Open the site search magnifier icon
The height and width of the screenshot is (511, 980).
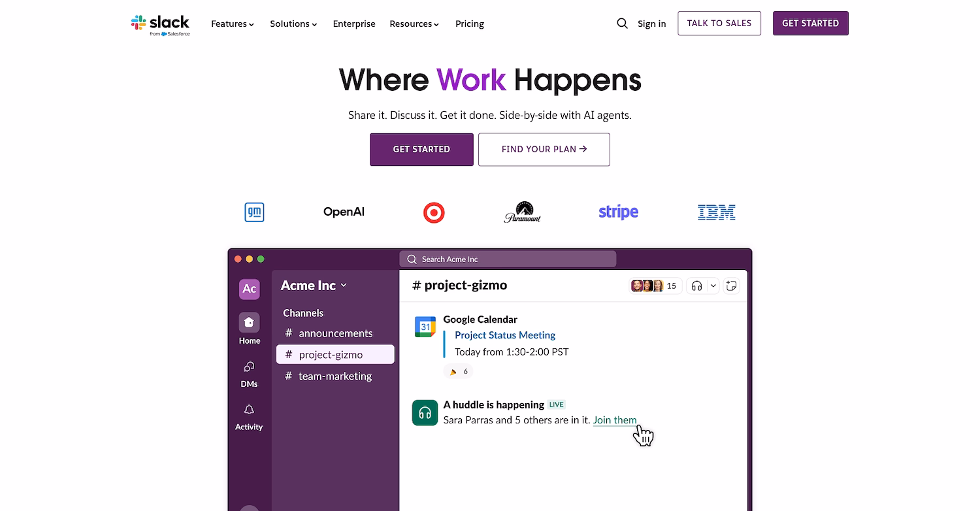tap(622, 24)
